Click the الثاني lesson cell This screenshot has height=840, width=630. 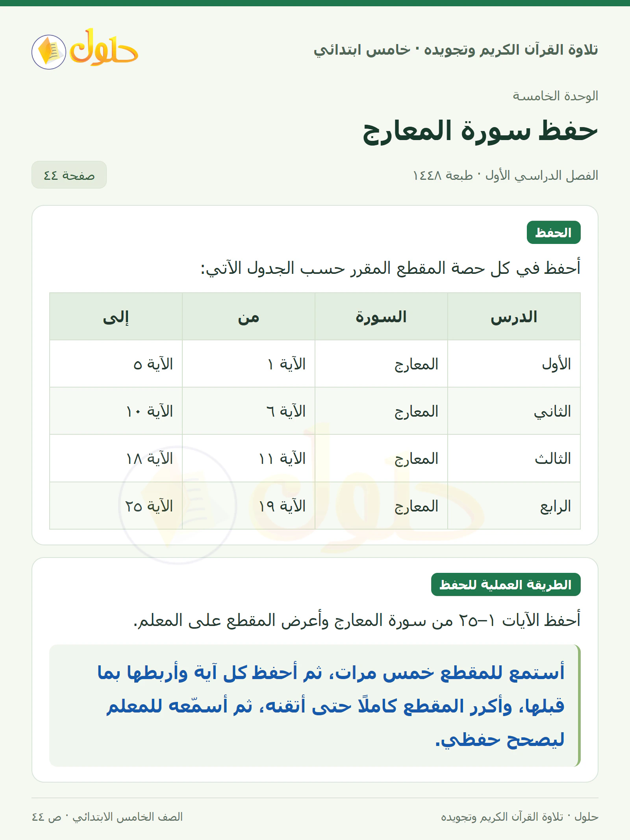(x=514, y=411)
